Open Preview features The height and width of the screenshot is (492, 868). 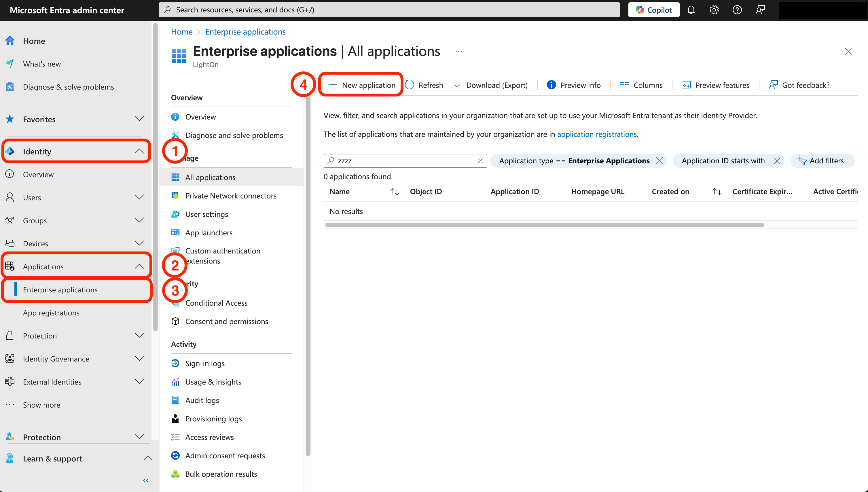pyautogui.click(x=715, y=85)
